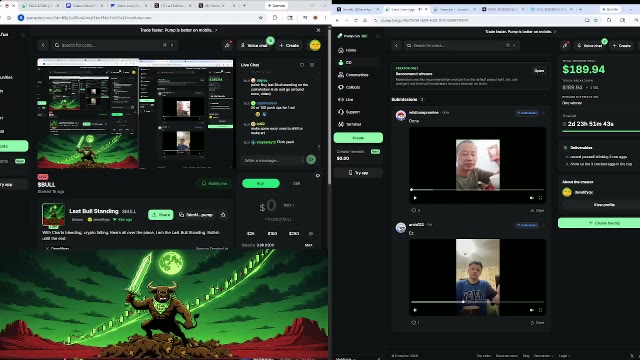Seek the first submission video progress bar

click(x=477, y=189)
